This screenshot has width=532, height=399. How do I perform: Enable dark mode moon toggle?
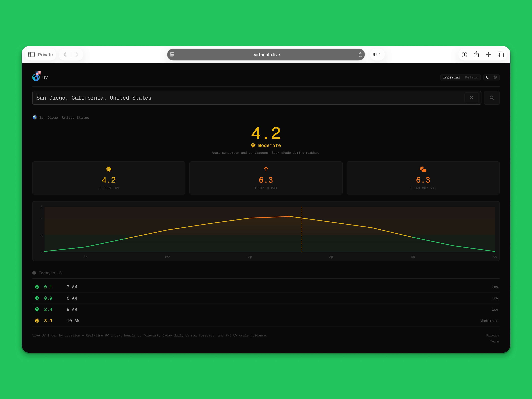(x=487, y=77)
